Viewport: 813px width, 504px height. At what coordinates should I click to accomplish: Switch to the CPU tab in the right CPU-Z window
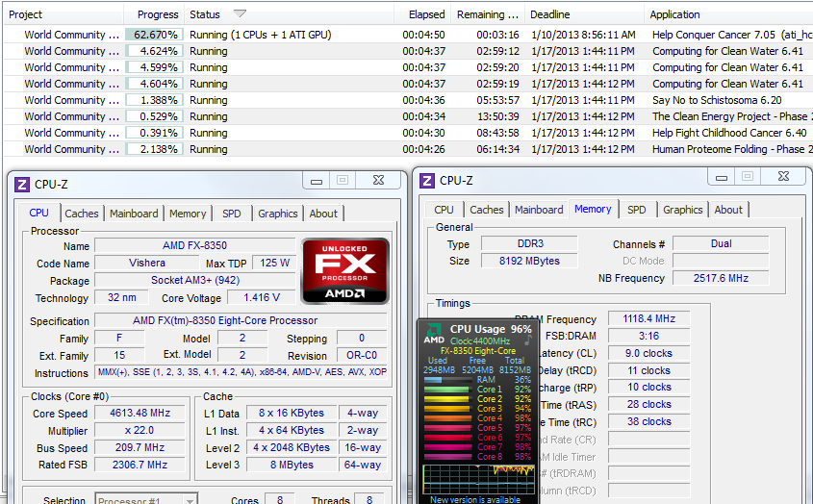[x=444, y=210]
